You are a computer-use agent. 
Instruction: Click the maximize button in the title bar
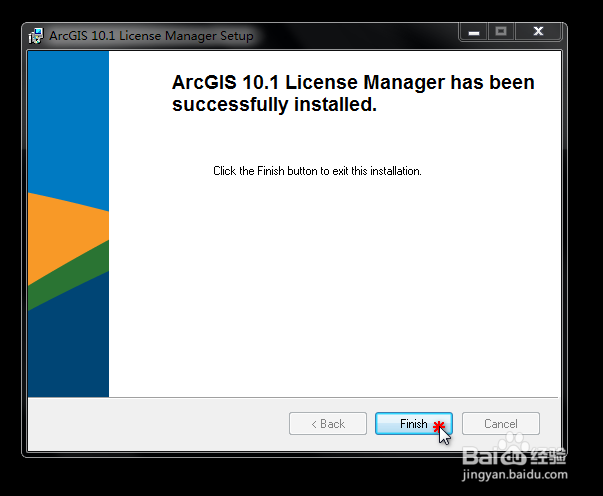click(x=501, y=32)
